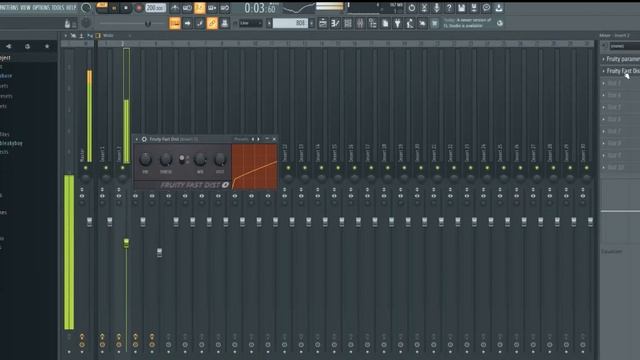
Task: Open the Line snap dropdown
Action: (251, 23)
